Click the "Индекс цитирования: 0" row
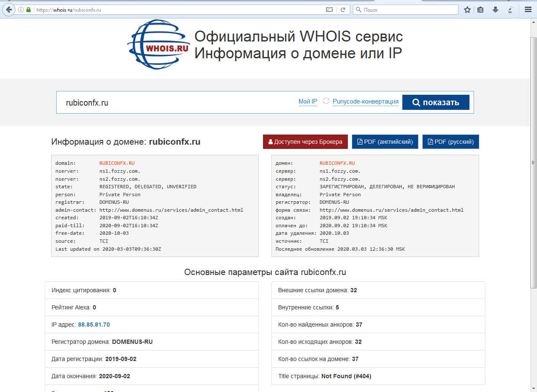 pos(152,290)
